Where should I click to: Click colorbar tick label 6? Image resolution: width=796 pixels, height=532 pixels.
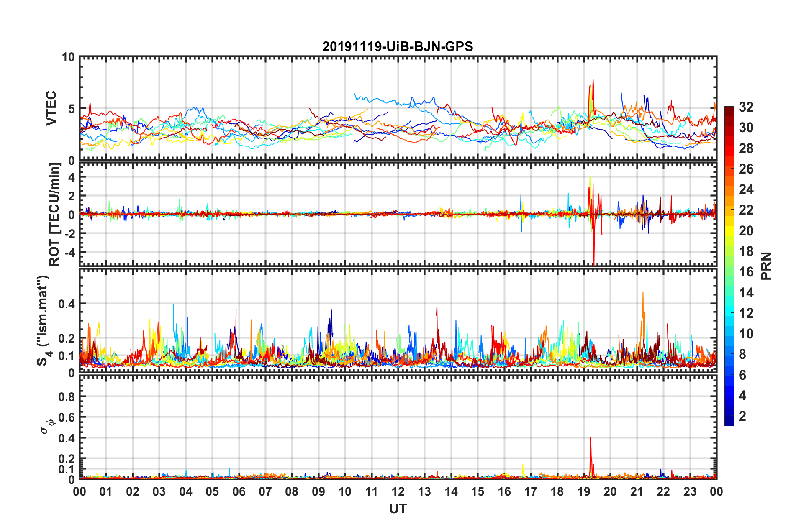click(742, 375)
